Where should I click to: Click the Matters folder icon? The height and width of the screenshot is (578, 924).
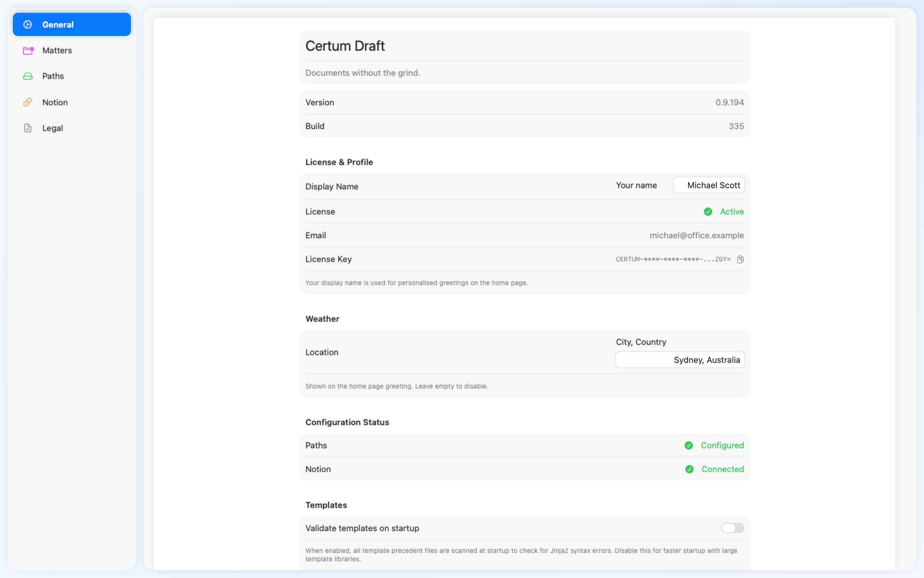(x=28, y=50)
